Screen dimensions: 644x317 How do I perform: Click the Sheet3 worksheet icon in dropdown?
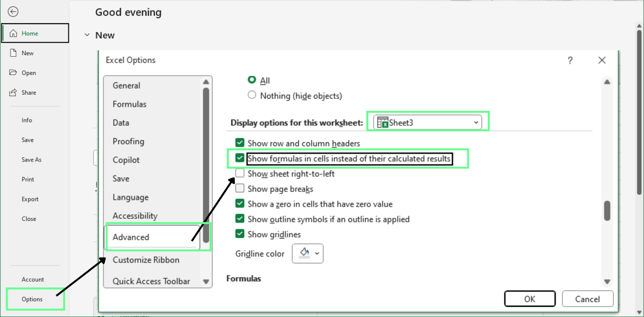[x=383, y=122]
